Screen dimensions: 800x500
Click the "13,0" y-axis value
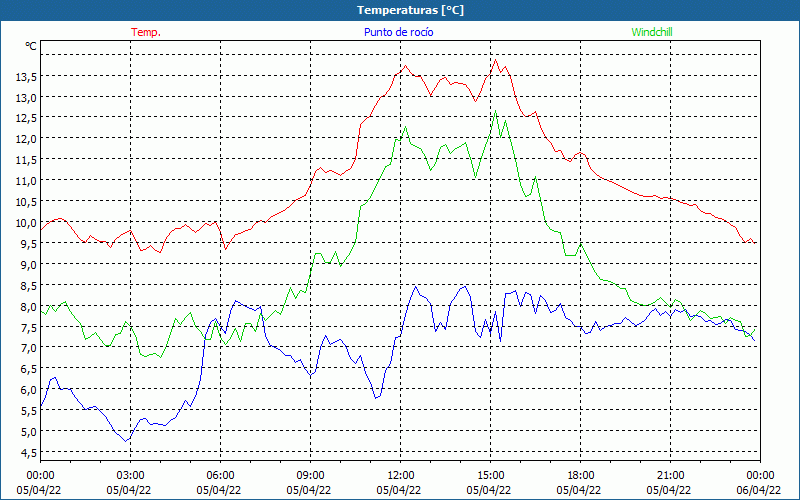click(26, 97)
